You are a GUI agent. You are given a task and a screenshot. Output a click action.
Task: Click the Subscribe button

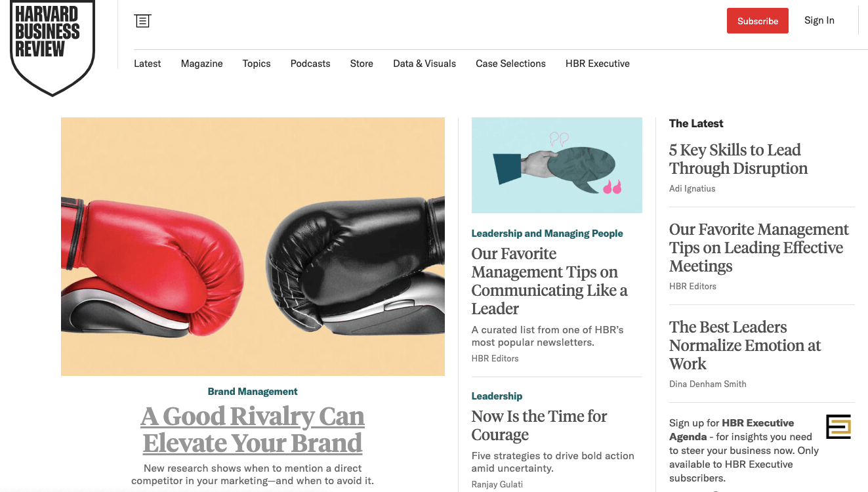point(758,21)
